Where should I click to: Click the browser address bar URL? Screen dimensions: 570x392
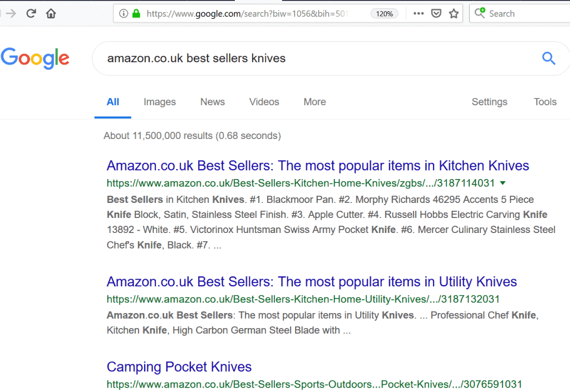coord(247,14)
